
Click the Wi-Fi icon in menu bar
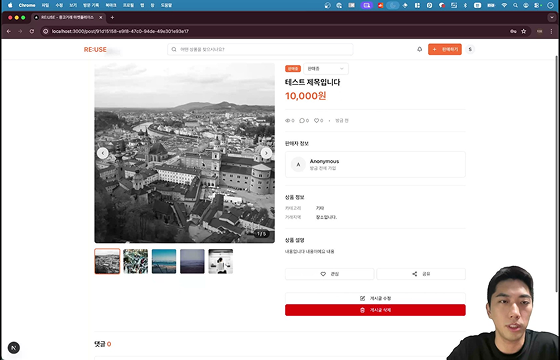[504, 5]
